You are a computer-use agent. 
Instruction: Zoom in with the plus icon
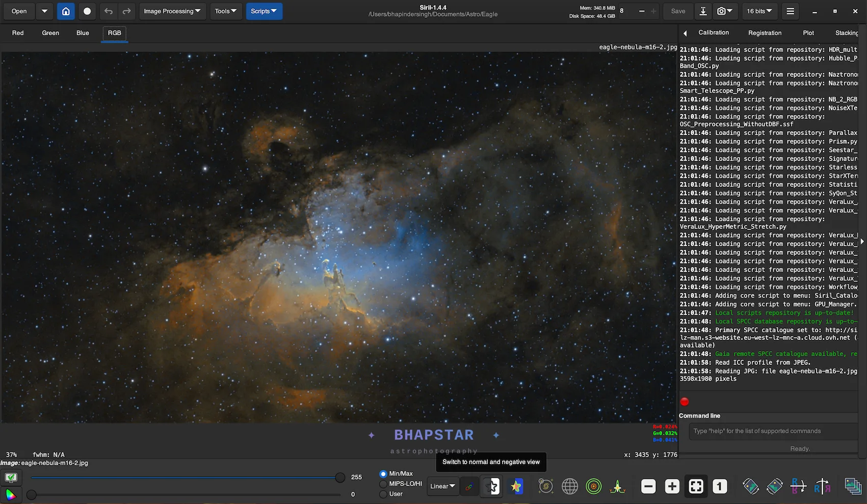coord(672,487)
